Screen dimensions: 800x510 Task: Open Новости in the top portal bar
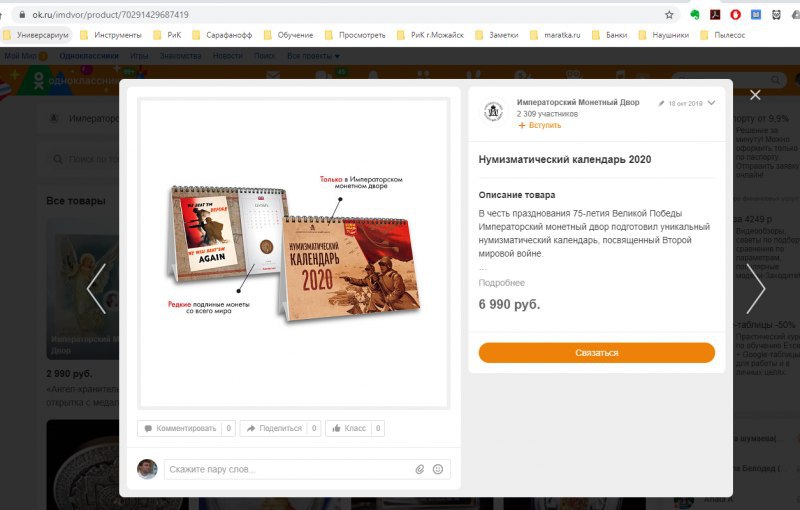tap(228, 56)
